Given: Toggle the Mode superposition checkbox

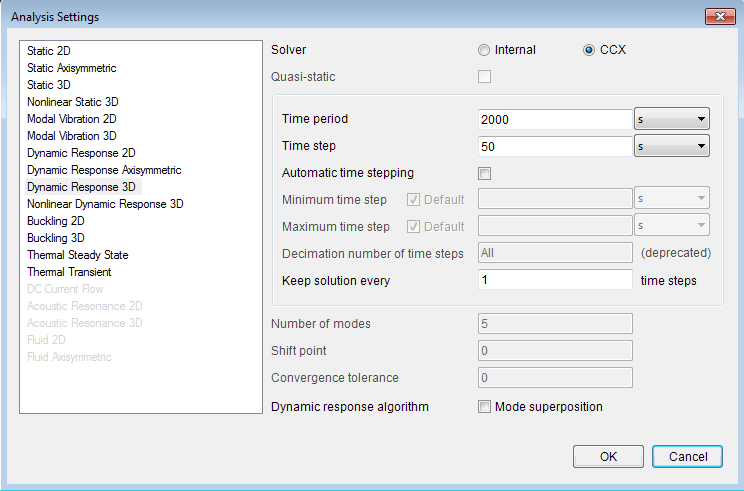Looking at the screenshot, I should [484, 407].
